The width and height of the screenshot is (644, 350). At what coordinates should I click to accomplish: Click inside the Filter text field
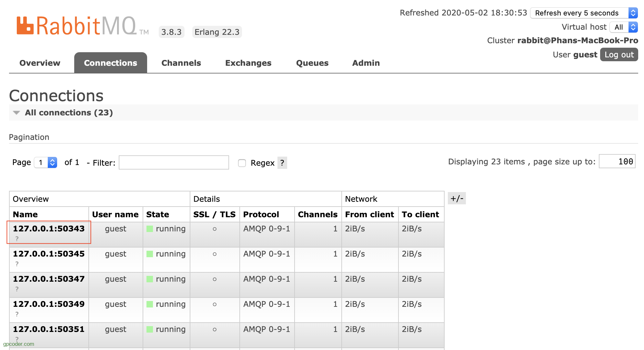[x=174, y=162]
